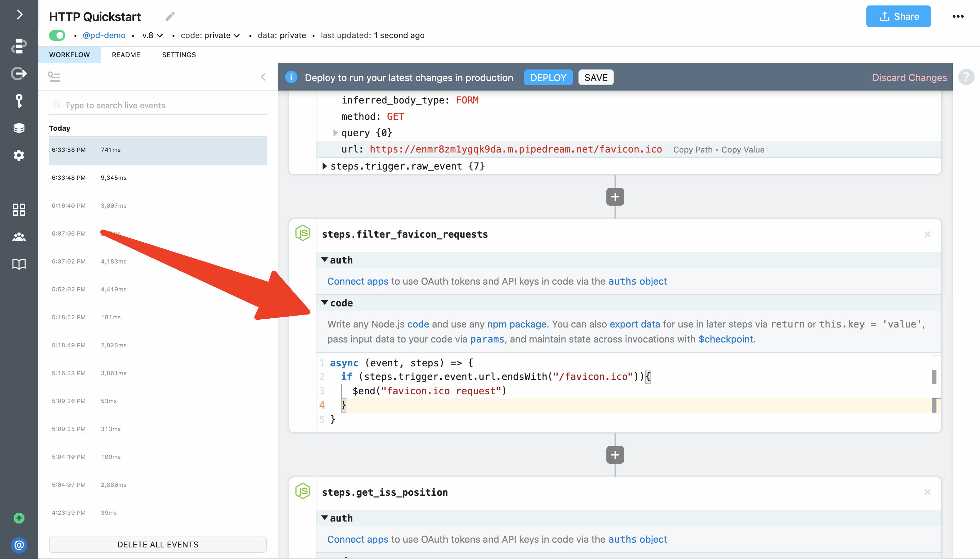This screenshot has width=980, height=559.
Task: Open the three-dots more options menu
Action: [x=958, y=16]
